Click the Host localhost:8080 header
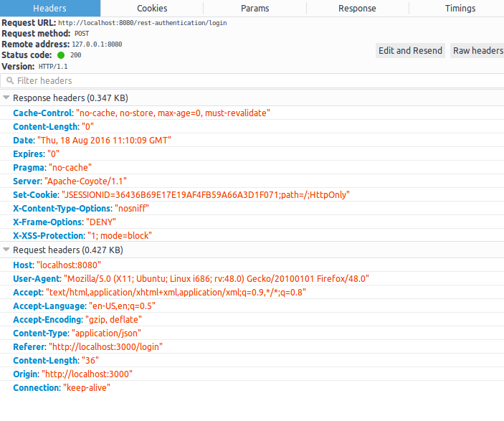 [x=252, y=265]
